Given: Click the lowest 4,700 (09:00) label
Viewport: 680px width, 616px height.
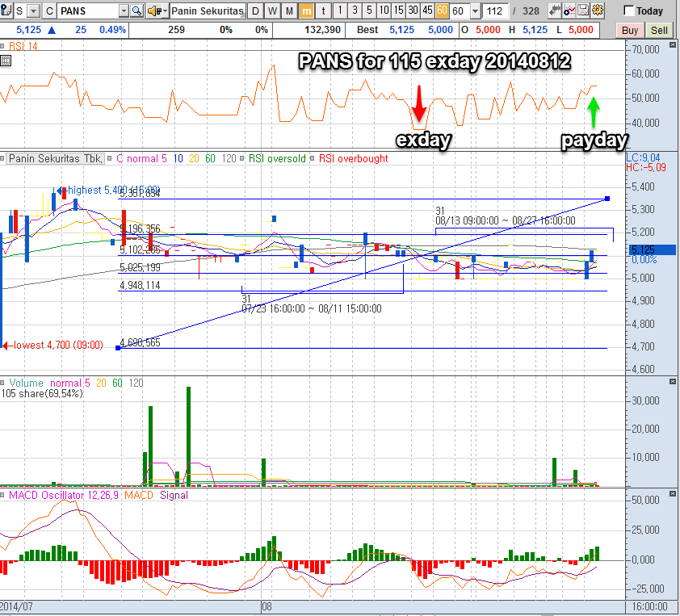Looking at the screenshot, I should click(x=58, y=345).
